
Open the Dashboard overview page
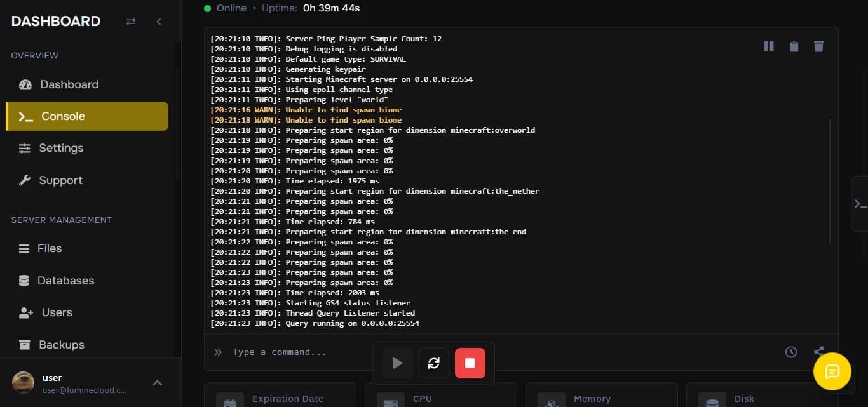[x=87, y=84]
